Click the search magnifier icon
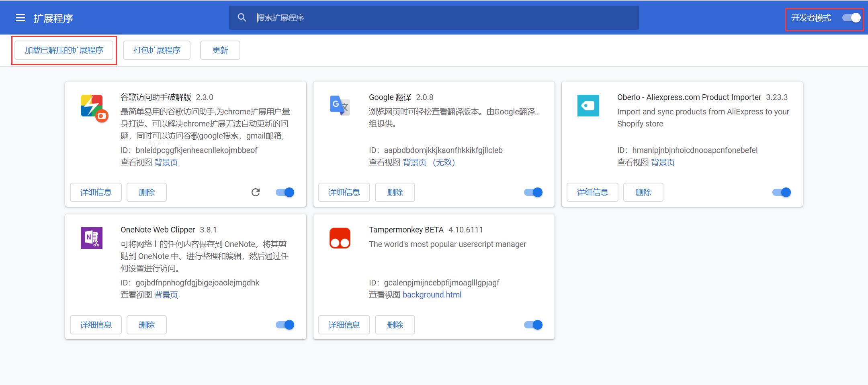The image size is (868, 385). point(242,18)
